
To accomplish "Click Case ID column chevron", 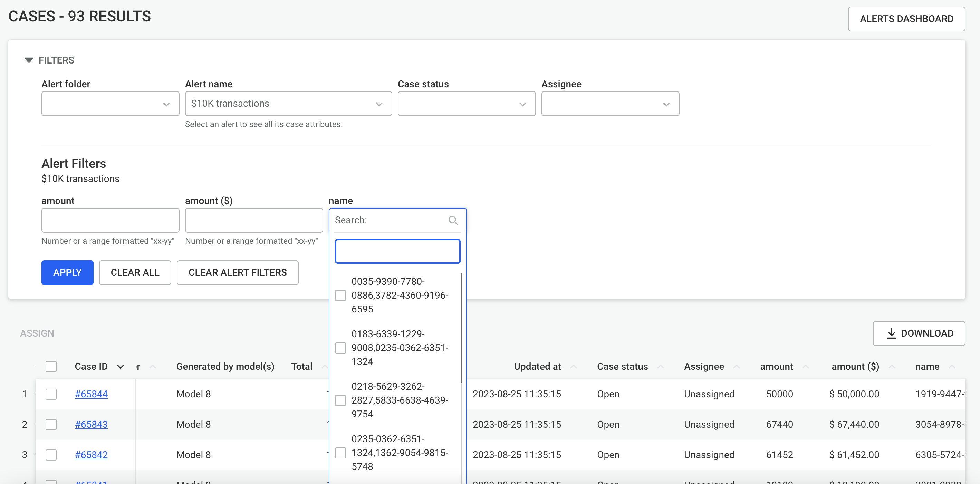I will [120, 367].
